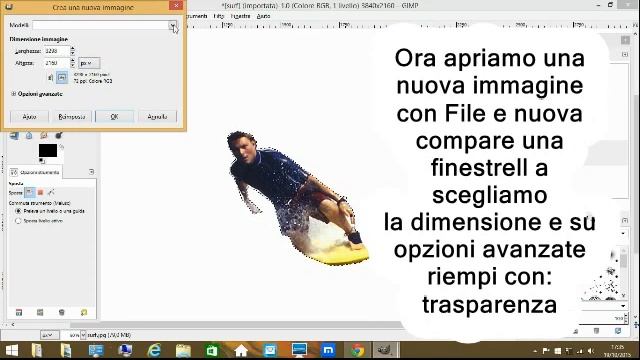Select landscape orientation icon in new image dialog

point(62,77)
